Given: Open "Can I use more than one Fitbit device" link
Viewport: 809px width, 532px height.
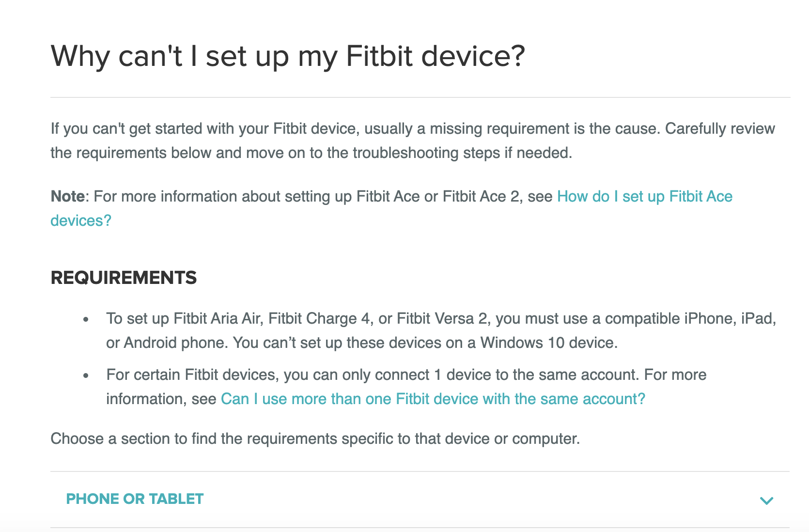Looking at the screenshot, I should coord(433,399).
